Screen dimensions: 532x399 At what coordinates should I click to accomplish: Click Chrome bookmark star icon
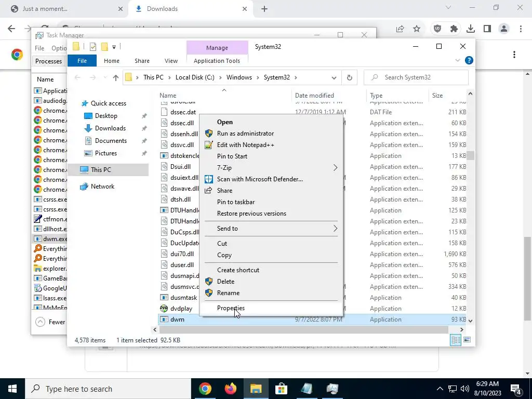[x=417, y=29]
